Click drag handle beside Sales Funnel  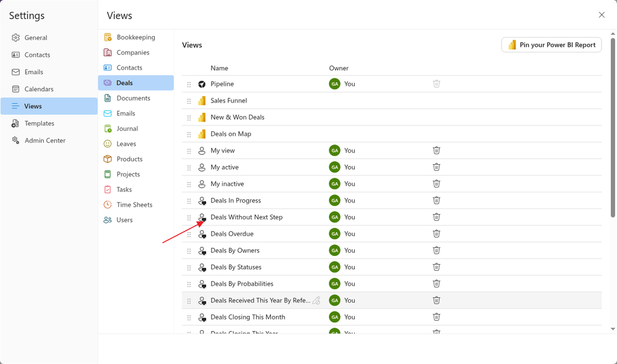pos(189,101)
